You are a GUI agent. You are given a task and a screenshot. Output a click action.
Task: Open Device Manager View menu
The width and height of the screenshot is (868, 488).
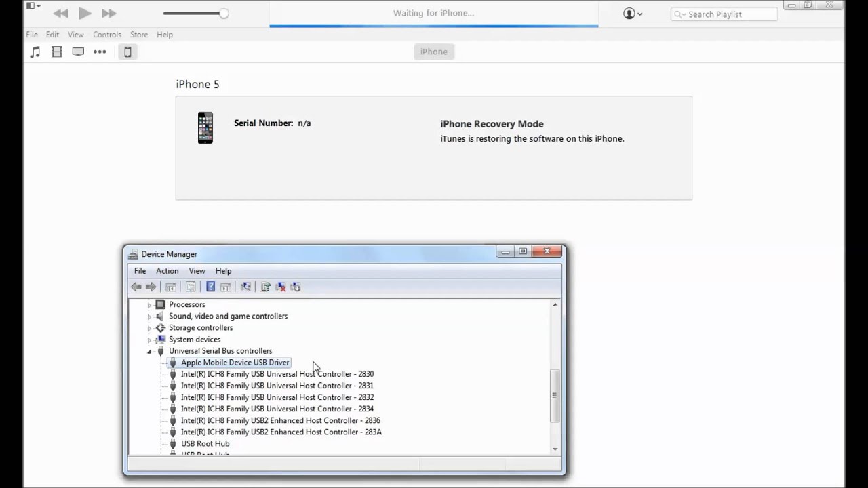(x=197, y=271)
